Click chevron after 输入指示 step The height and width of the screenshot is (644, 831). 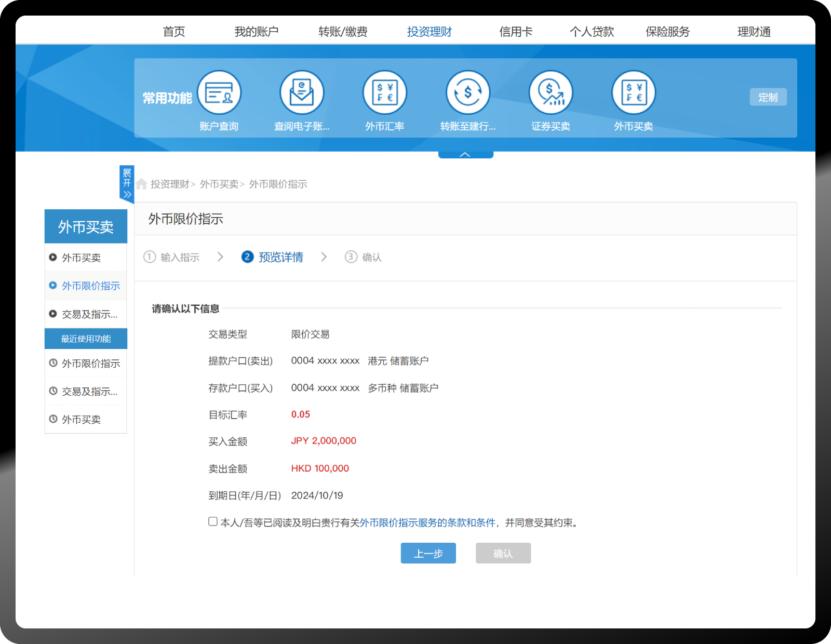click(220, 257)
